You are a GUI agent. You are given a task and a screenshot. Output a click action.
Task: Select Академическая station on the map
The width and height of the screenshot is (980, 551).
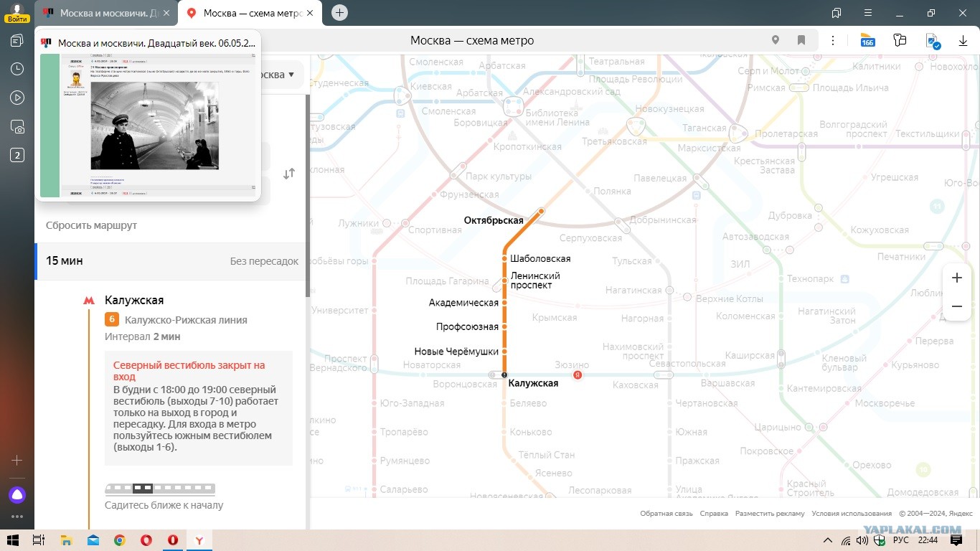(463, 303)
